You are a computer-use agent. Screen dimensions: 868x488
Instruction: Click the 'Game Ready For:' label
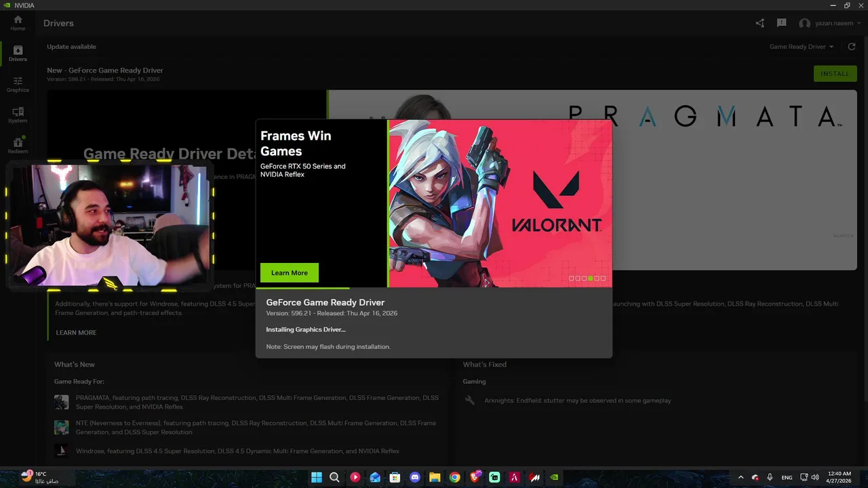(79, 382)
